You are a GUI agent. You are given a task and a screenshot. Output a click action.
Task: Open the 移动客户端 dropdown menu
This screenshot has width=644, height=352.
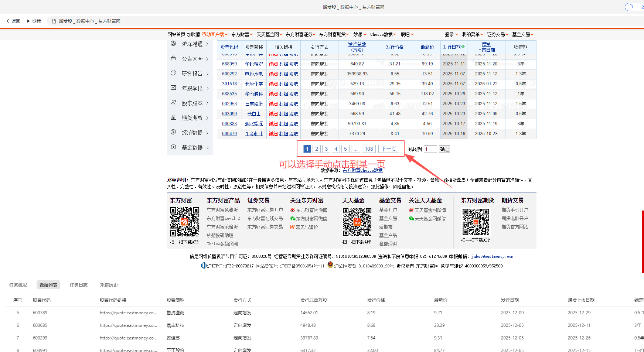coord(215,34)
